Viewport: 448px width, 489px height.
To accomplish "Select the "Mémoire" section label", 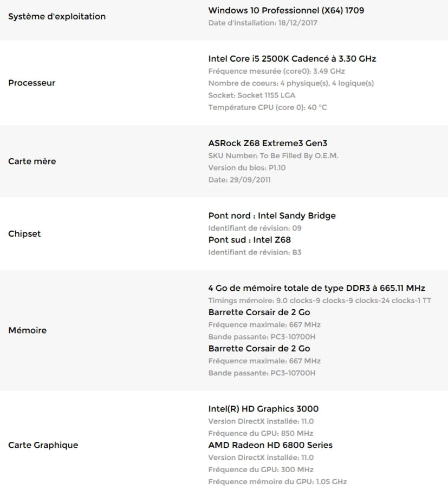I will coord(27,330).
